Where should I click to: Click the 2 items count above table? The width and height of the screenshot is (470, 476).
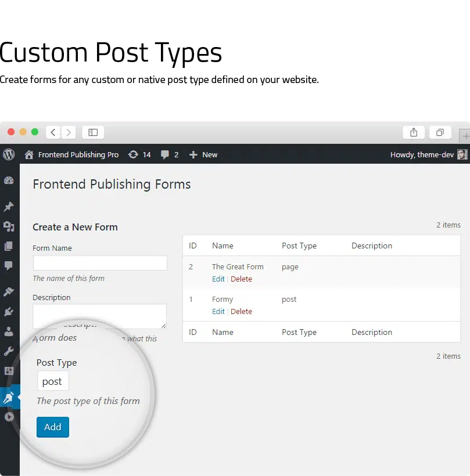pos(449,225)
